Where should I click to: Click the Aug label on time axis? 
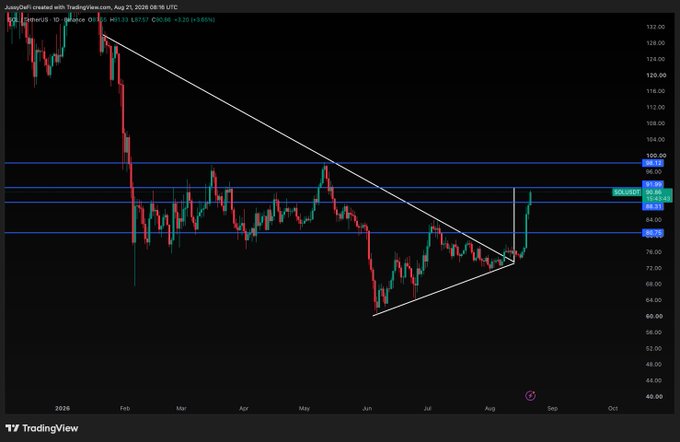490,408
